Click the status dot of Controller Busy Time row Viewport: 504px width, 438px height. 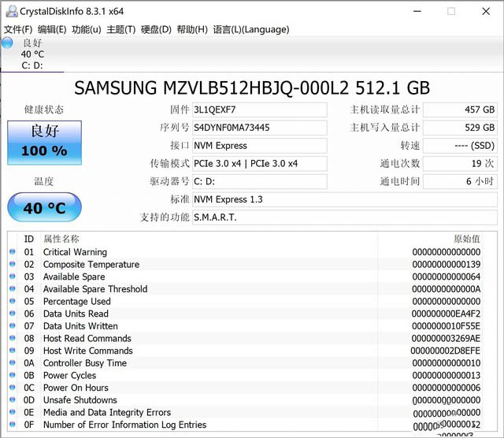[13, 362]
